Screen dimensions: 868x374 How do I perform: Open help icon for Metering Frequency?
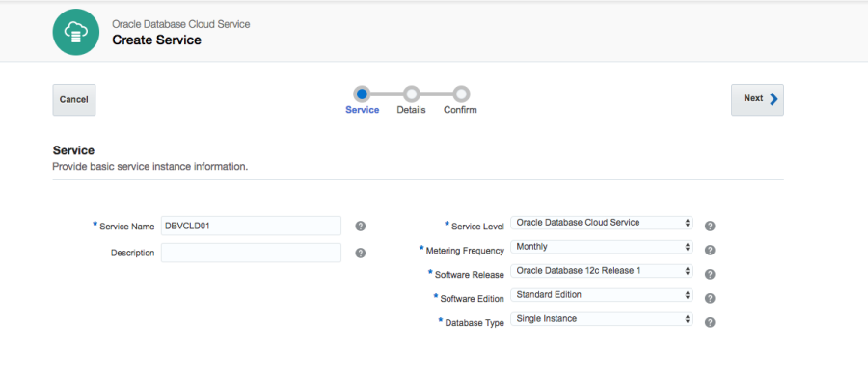tap(710, 250)
